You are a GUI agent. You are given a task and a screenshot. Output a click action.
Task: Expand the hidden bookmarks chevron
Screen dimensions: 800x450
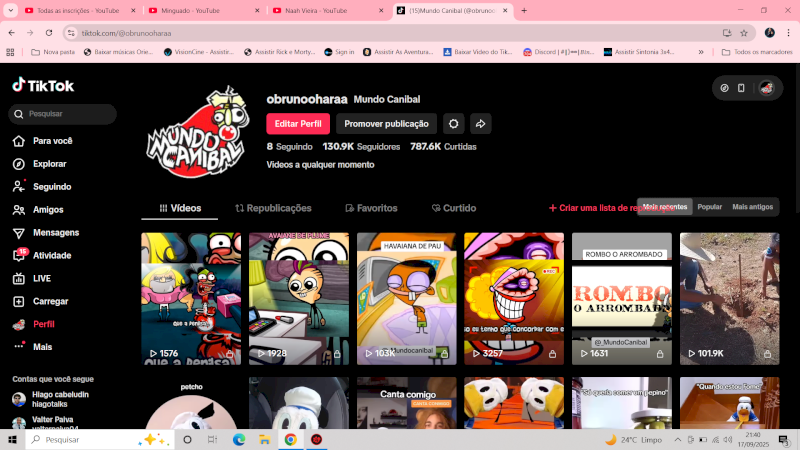(701, 52)
